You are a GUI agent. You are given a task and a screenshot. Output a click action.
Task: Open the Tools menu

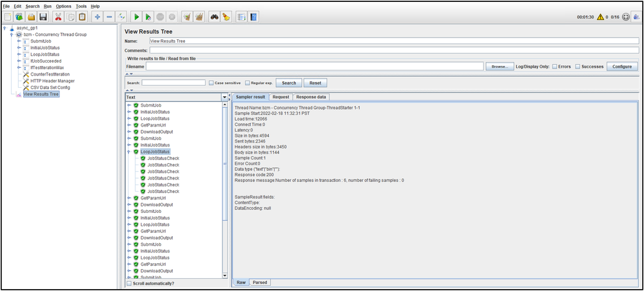[x=81, y=6]
